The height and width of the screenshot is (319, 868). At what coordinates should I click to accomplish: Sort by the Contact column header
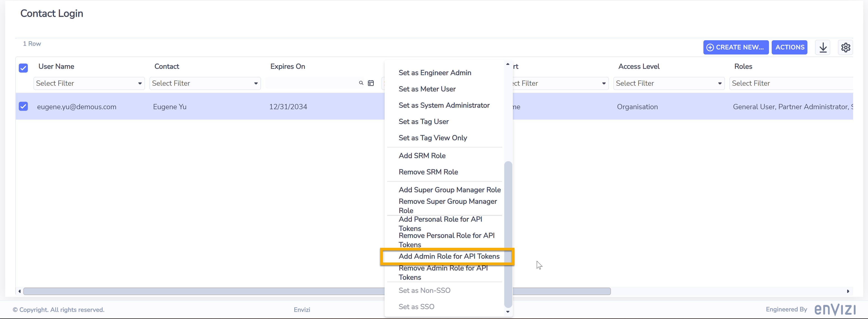pos(166,66)
